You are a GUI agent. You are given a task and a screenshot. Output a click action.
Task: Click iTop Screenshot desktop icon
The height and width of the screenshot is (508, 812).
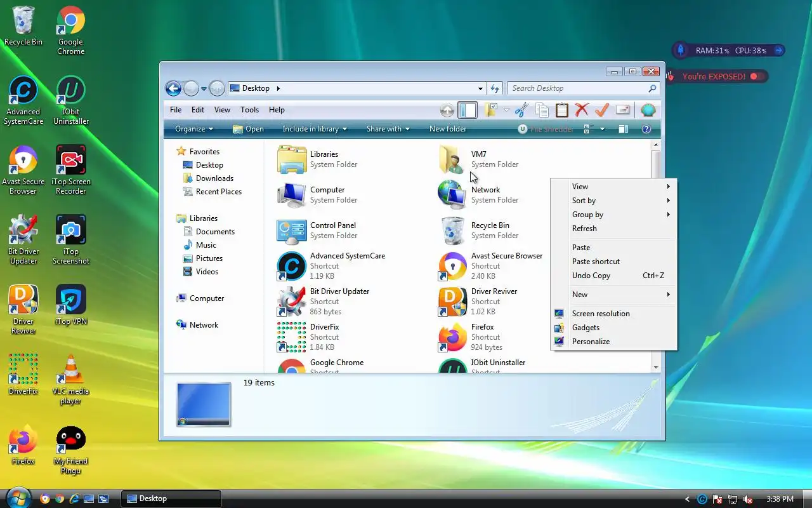(71, 240)
